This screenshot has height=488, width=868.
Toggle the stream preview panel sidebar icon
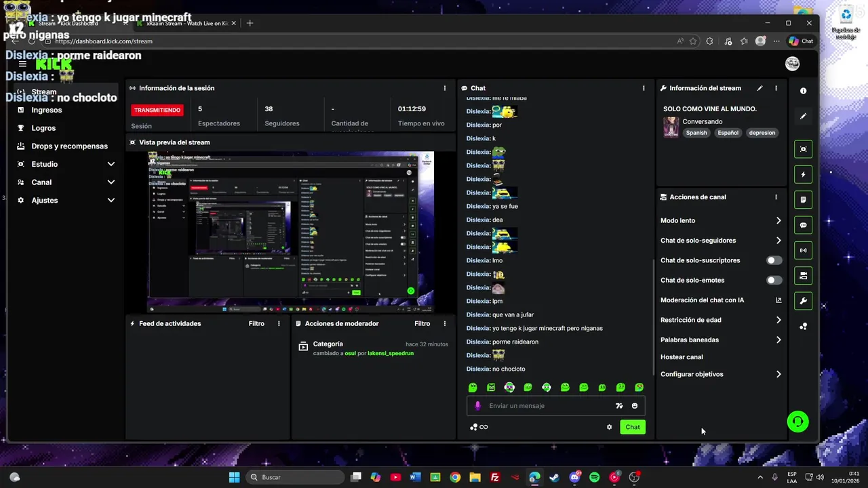(x=803, y=149)
